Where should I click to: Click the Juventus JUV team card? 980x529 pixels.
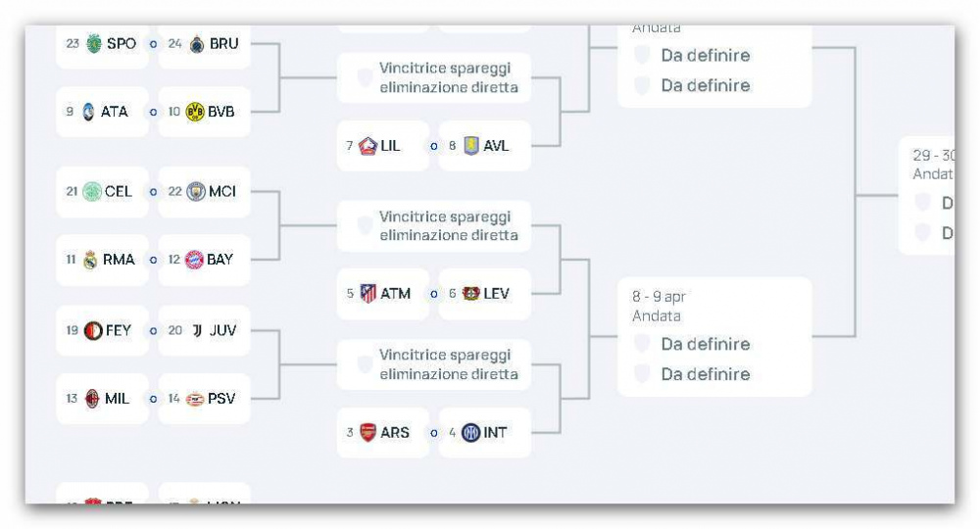click(205, 330)
